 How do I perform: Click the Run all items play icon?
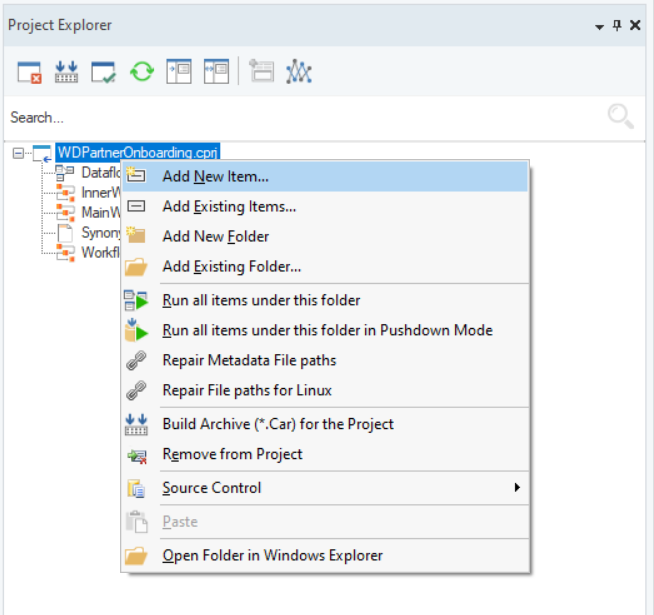[136, 300]
